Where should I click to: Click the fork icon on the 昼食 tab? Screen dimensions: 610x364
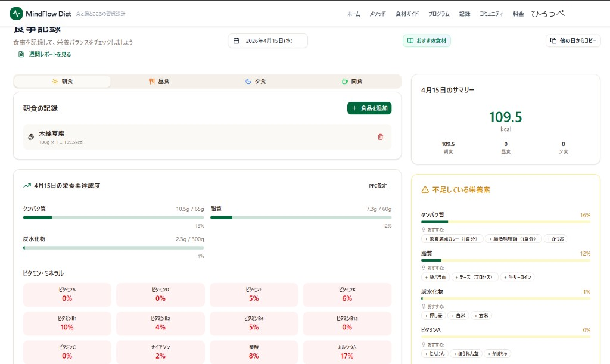tap(151, 81)
